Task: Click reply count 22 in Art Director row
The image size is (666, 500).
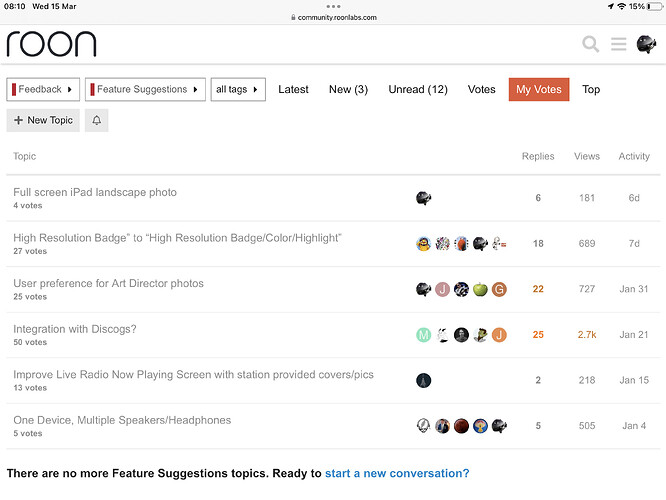Action: coord(538,289)
